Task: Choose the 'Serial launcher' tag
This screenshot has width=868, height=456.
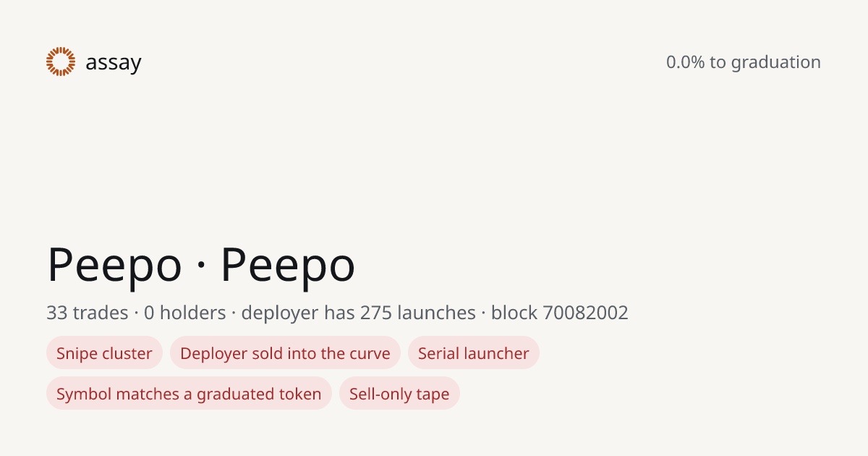Action: (474, 353)
